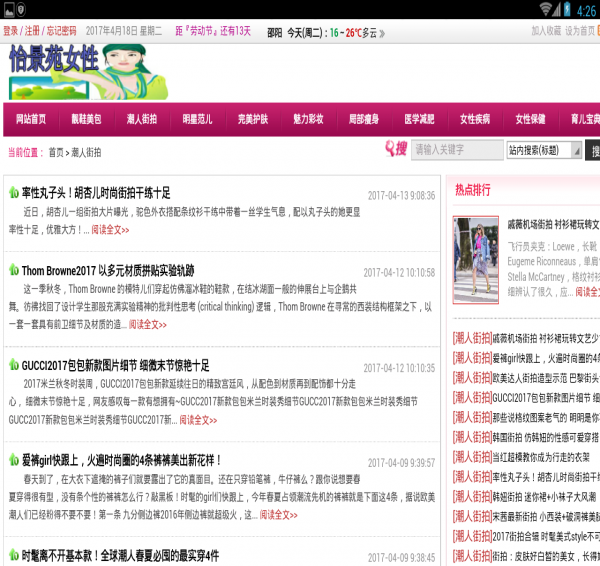Open article 率性丸子头！胡杏儿时尚街拍干练十足
The width and height of the screenshot is (600, 566).
(96, 192)
